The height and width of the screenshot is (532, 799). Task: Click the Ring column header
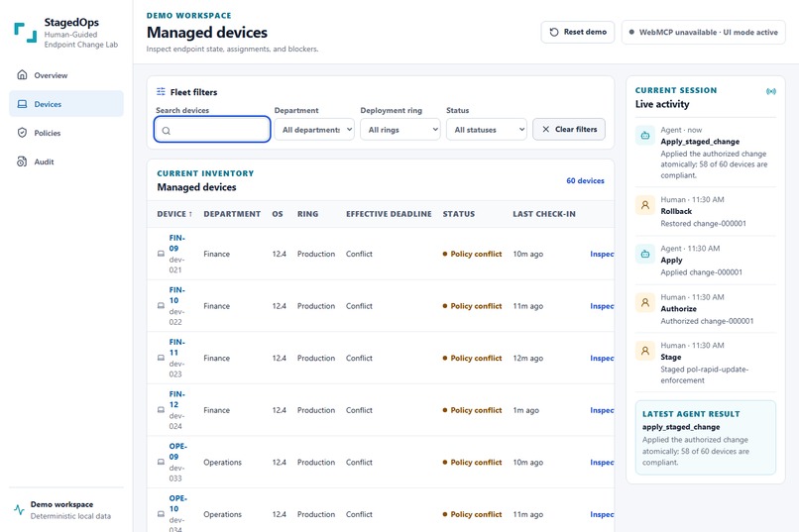[307, 214]
